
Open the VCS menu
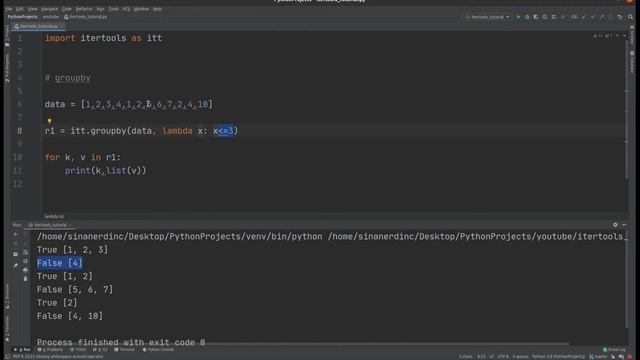coord(126,9)
